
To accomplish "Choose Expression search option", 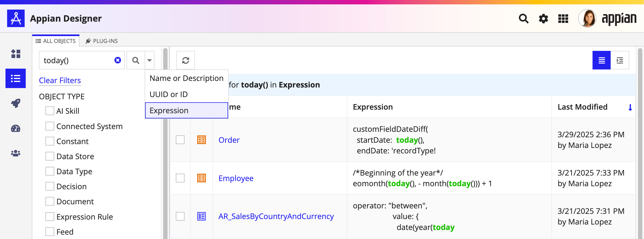I will [x=186, y=110].
